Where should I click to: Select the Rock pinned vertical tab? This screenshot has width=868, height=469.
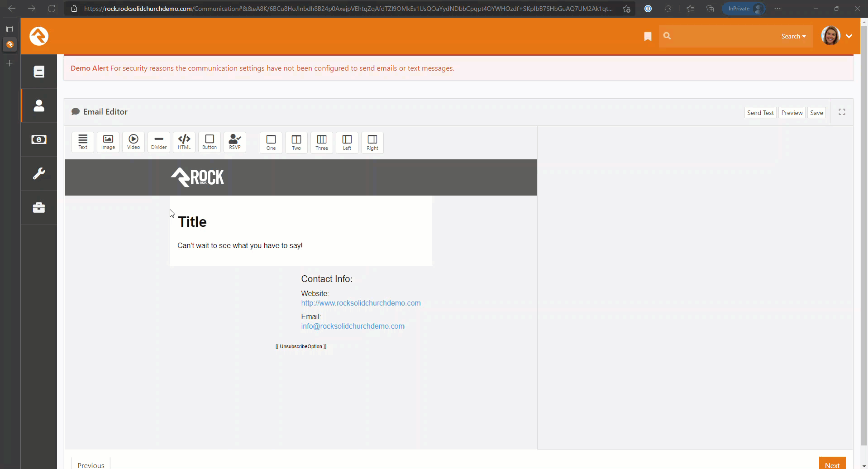pos(10,44)
